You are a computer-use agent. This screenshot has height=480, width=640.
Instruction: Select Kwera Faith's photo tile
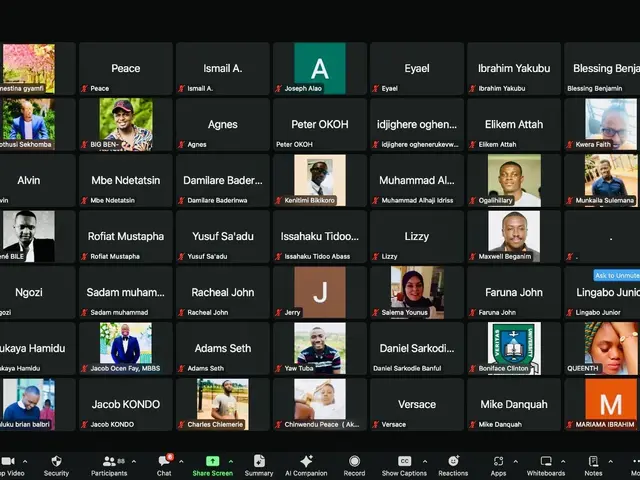tap(602, 124)
